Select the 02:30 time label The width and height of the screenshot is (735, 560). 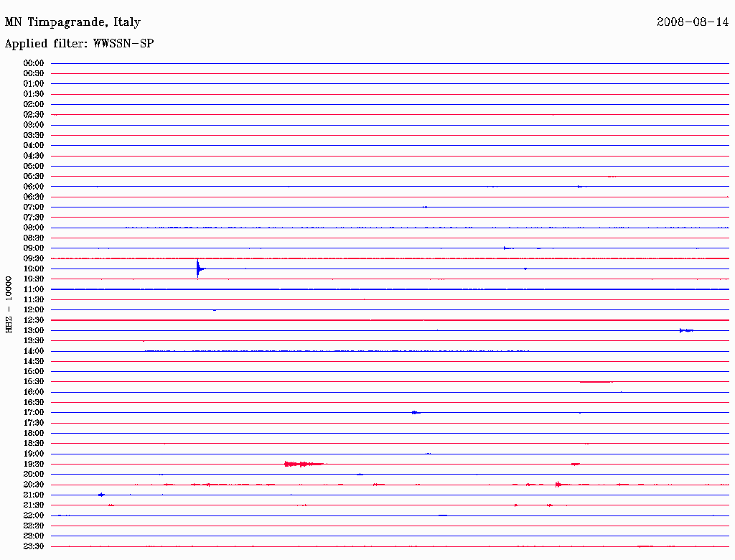[34, 115]
